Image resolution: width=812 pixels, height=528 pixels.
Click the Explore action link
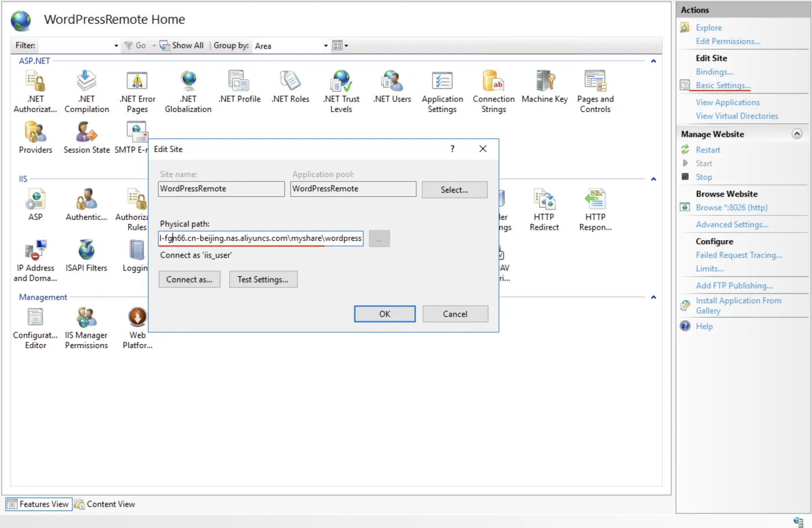coord(709,28)
